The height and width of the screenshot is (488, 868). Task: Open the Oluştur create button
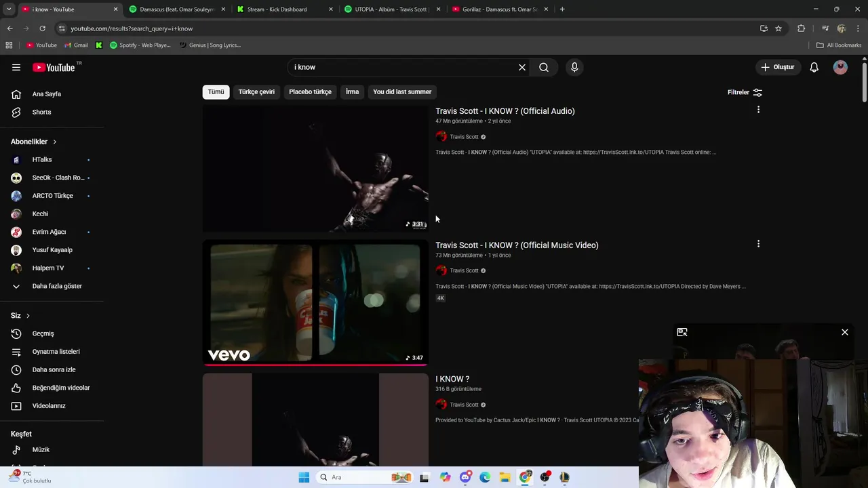[x=777, y=67]
